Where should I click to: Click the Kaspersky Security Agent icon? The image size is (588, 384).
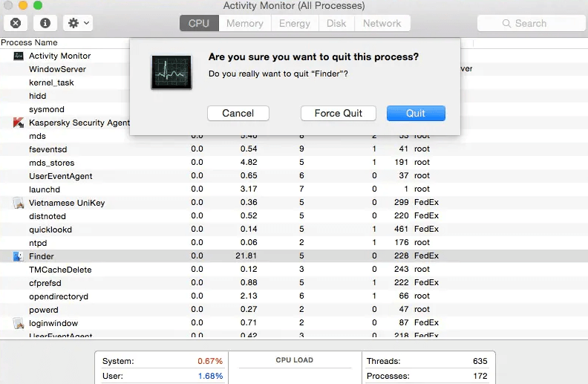click(x=18, y=123)
